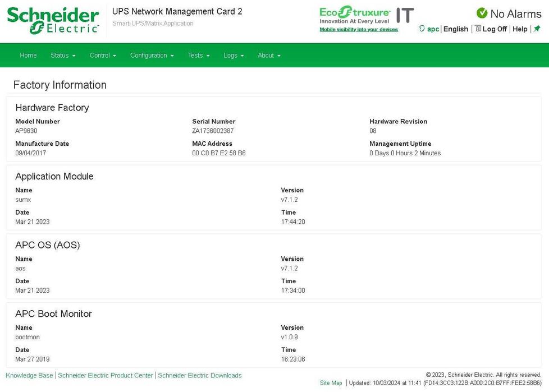The width and height of the screenshot is (549, 392).
Task: Follow the Mobile visibility into your devices link
Action: (x=359, y=29)
